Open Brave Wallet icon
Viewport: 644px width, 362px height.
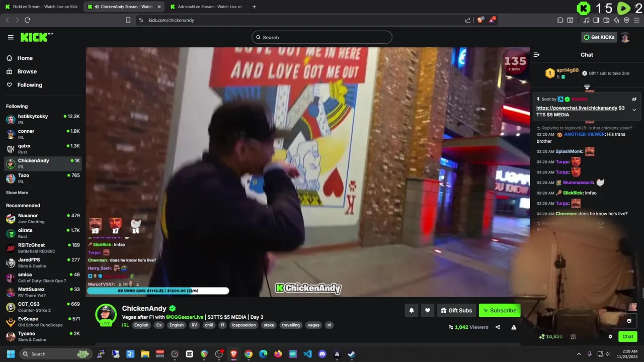(x=606, y=20)
